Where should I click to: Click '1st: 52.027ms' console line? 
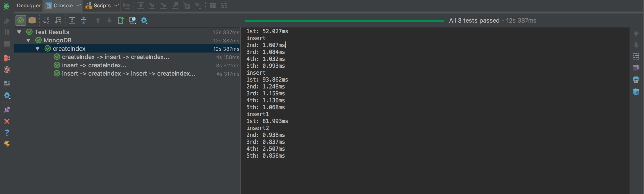(x=267, y=31)
